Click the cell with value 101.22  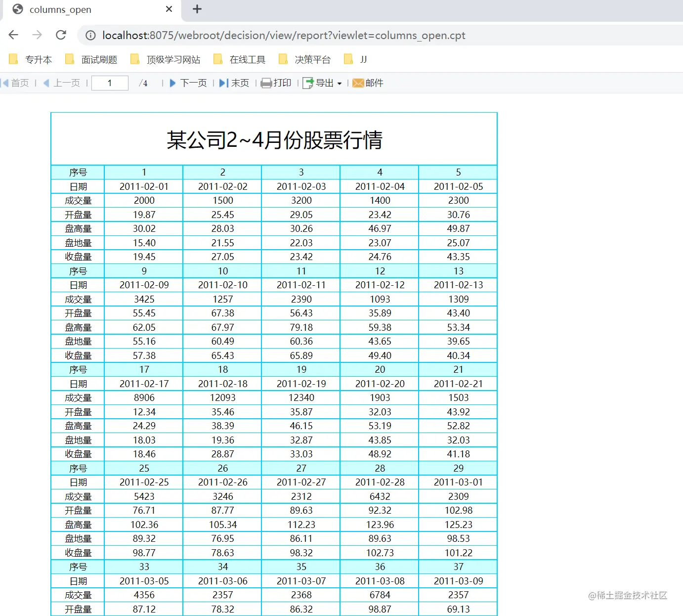[x=458, y=553]
